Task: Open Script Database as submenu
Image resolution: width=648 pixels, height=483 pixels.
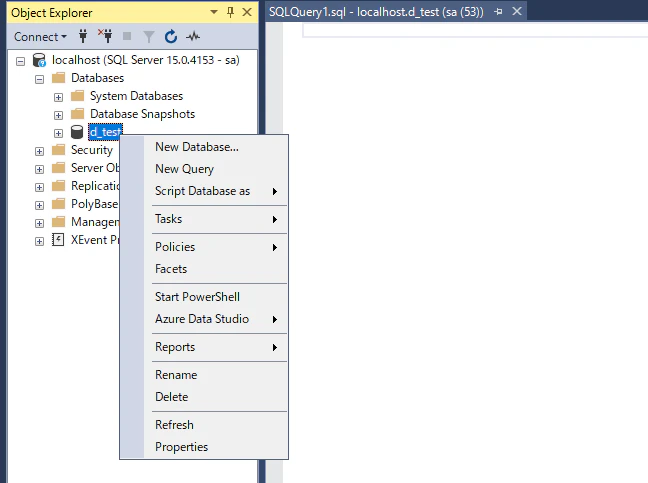Action: 204,191
